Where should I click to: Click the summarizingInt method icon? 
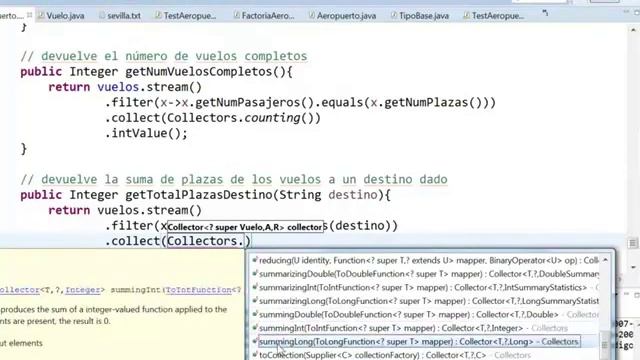pyautogui.click(x=255, y=287)
